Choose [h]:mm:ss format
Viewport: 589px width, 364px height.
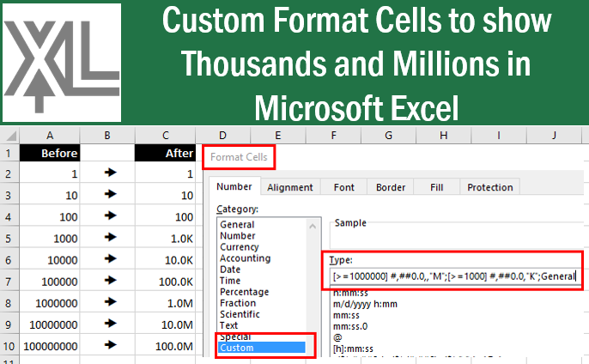click(x=353, y=349)
